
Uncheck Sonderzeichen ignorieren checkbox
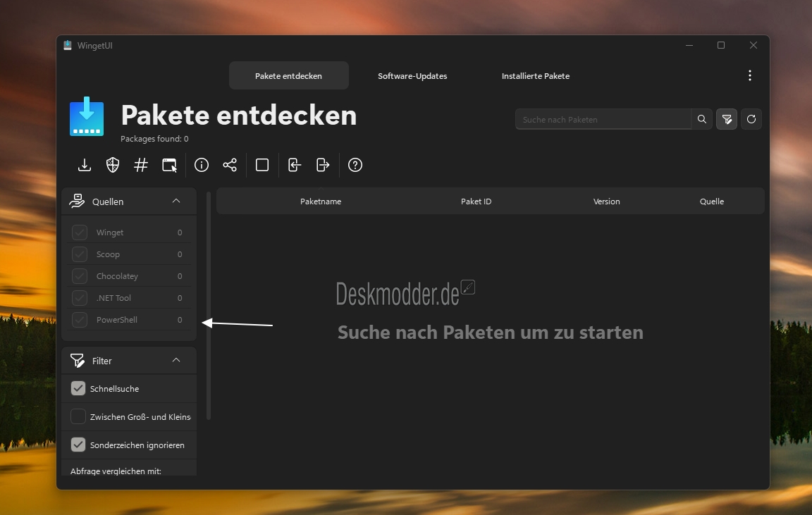click(x=78, y=444)
